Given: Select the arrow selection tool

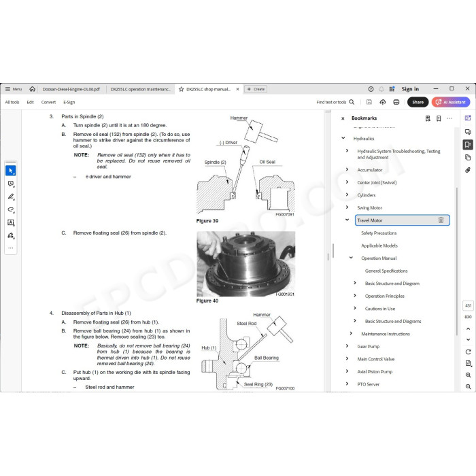Looking at the screenshot, I should (x=11, y=171).
